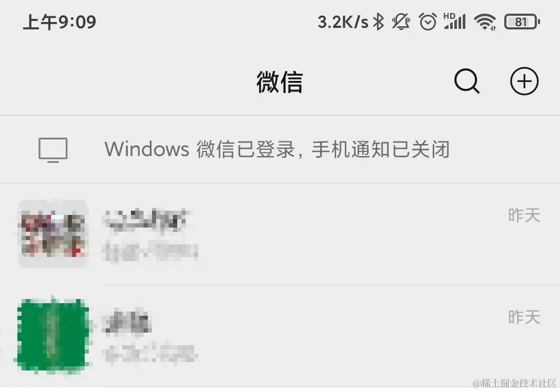
Task: Open the first blurred chat conversation name
Action: coord(145,220)
